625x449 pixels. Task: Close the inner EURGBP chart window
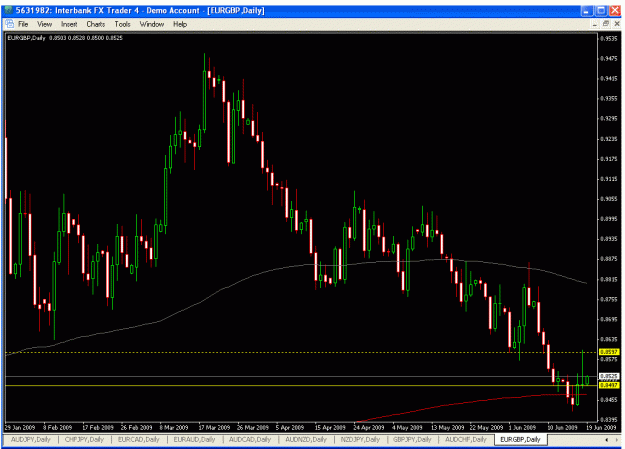[616, 24]
